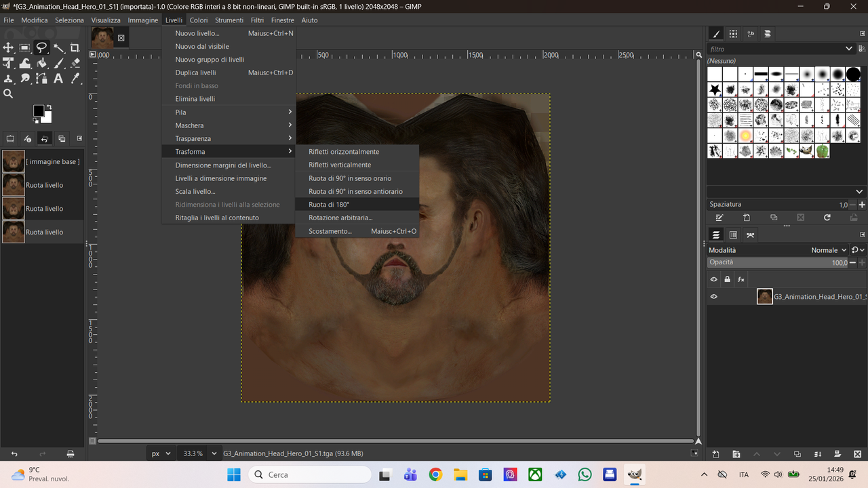Select the Crop tool
868x488 pixels.
click(75, 47)
